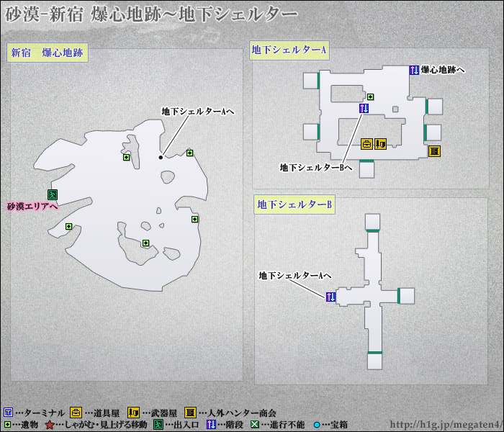
Task: Click the terminal icon in the legend
Action: [x=8, y=413]
